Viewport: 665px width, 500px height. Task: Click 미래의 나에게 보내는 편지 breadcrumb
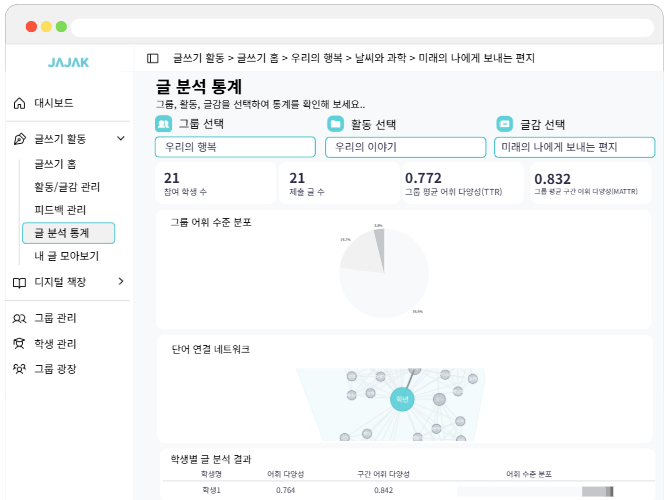click(477, 58)
